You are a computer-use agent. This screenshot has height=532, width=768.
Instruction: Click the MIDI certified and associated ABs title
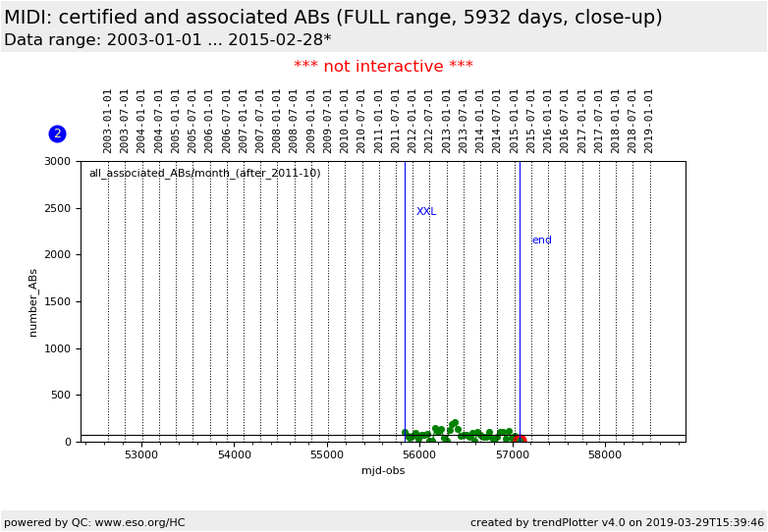coord(333,18)
